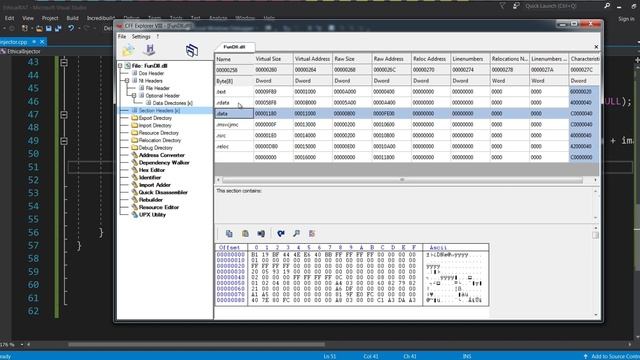
Task: Click Undo icon in Visual Studio toolbar
Action: tap(71, 29)
